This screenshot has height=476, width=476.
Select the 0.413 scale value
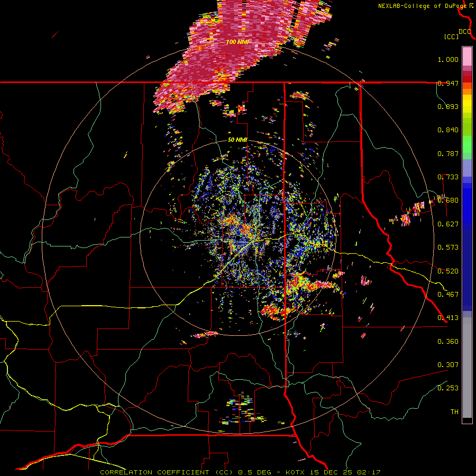(448, 318)
